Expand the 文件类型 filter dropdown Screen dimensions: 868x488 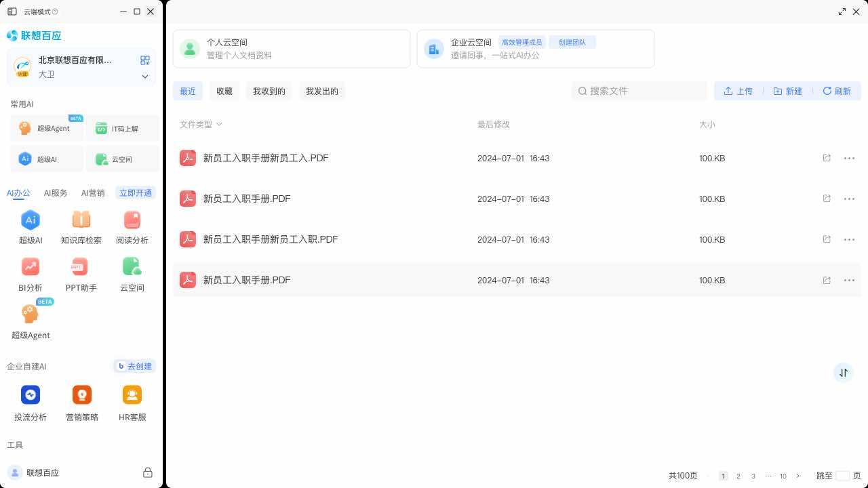[x=201, y=124]
